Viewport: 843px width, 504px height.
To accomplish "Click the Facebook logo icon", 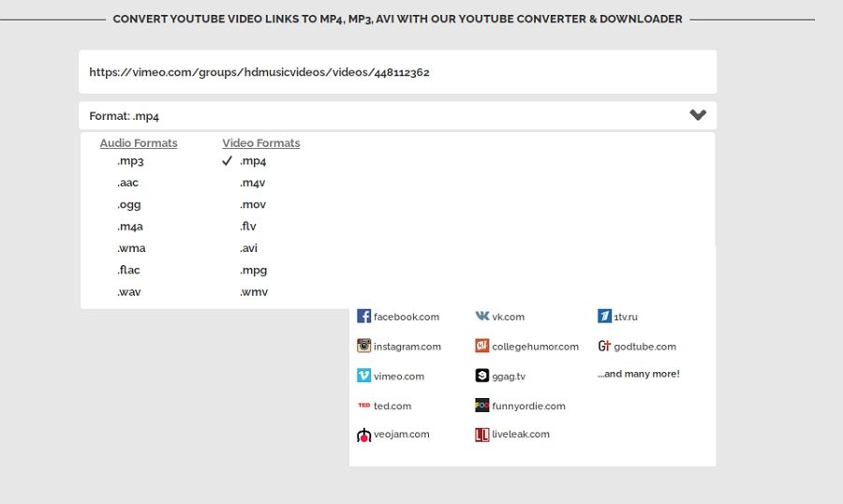I will point(363,317).
